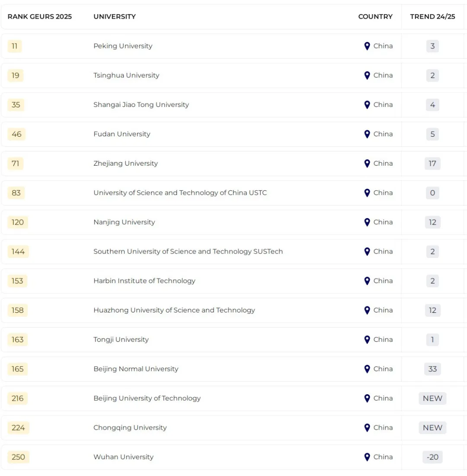Click the map pin next to Nanjing University
467x476 pixels.
367,222
